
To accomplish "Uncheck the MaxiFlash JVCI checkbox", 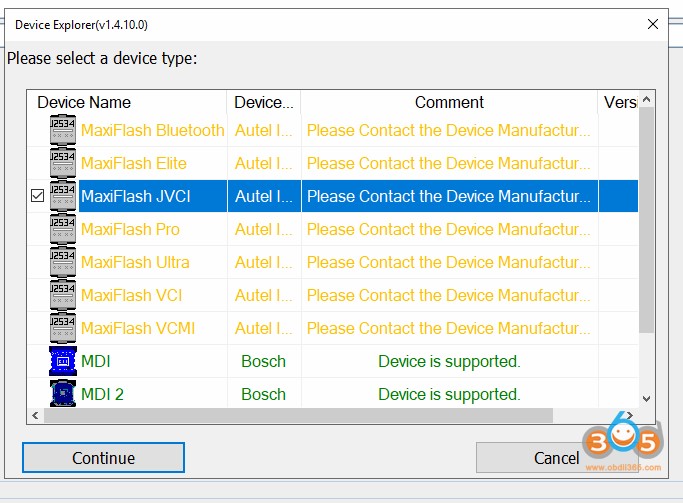I will pos(38,197).
